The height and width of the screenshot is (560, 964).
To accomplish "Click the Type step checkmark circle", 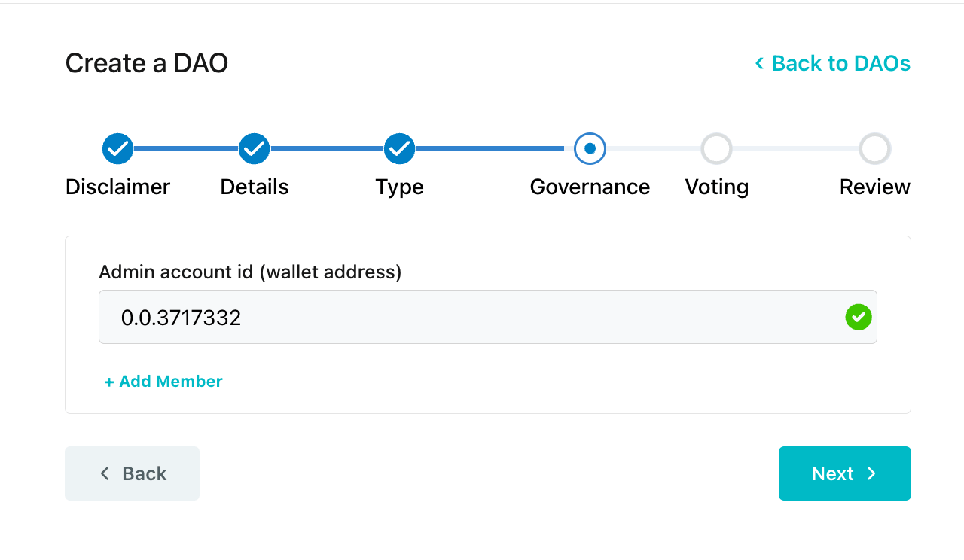I will [x=400, y=149].
